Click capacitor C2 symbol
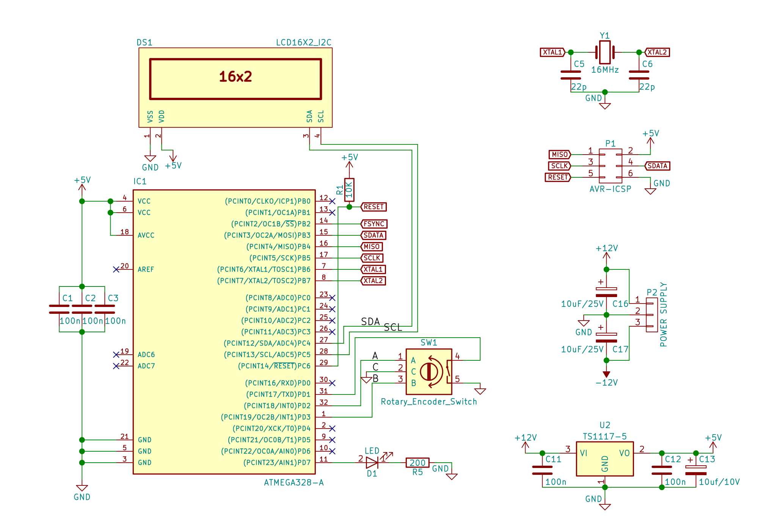The height and width of the screenshot is (532, 766). [82, 309]
